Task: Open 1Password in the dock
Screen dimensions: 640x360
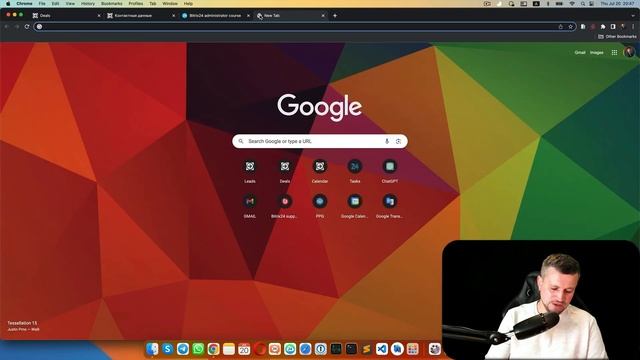Action: click(x=320, y=349)
